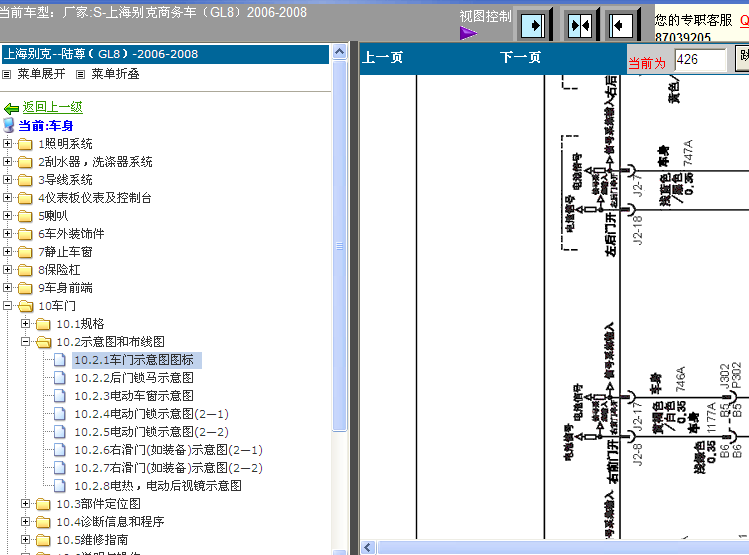Click page number field showing 426
749x555 pixels.
click(x=700, y=60)
